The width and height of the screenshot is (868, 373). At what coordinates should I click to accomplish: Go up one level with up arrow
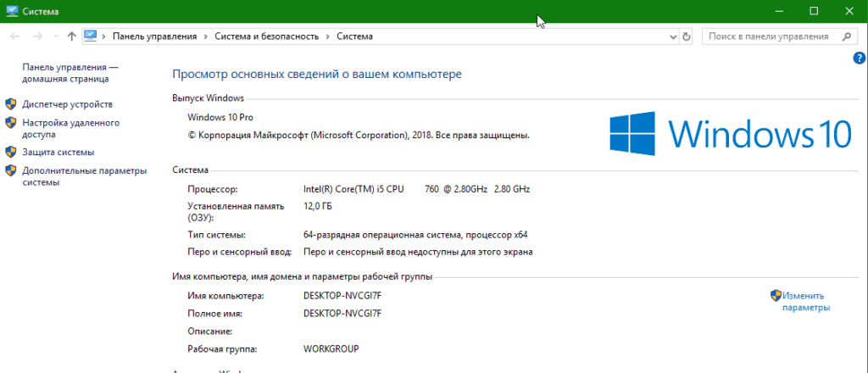click(71, 36)
